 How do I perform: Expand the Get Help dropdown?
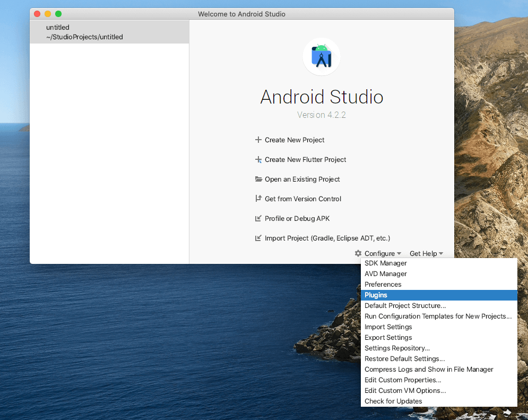point(426,254)
